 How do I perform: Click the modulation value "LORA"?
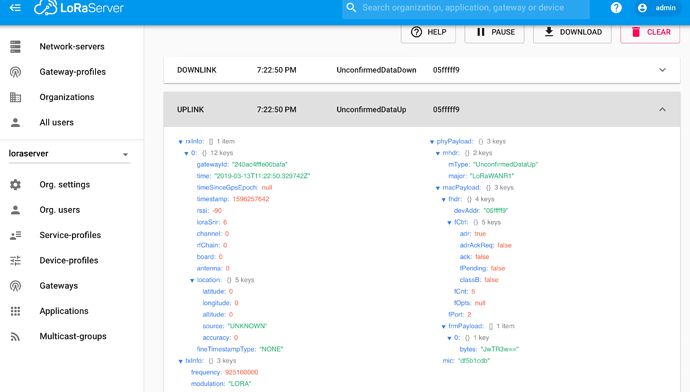[240, 384]
